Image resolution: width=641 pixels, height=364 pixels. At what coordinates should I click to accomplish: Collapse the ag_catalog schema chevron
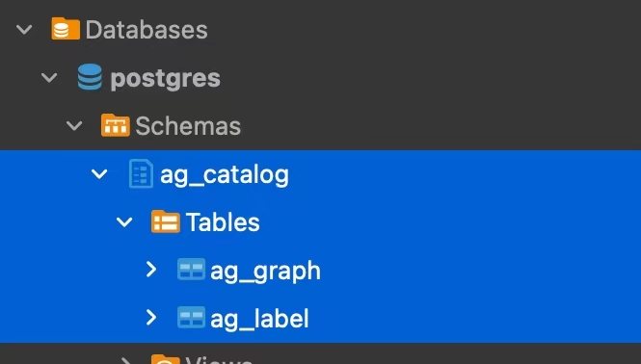pos(99,174)
